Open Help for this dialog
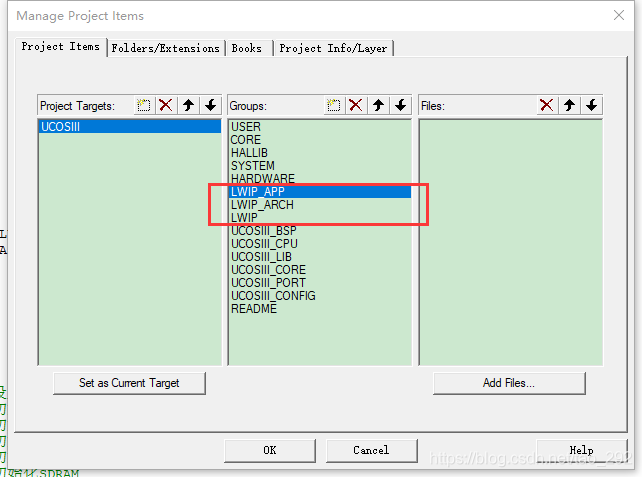Viewport: 642px width, 477px height. 581,450
